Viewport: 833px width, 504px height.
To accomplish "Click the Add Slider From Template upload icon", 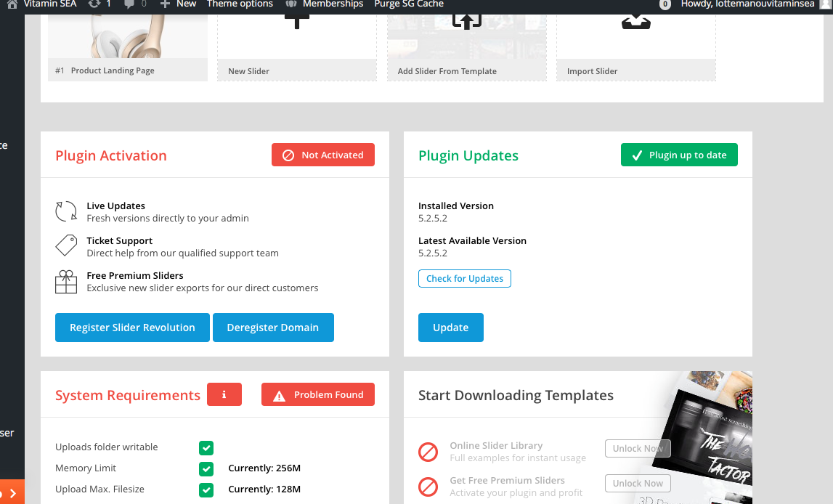I will (466, 21).
